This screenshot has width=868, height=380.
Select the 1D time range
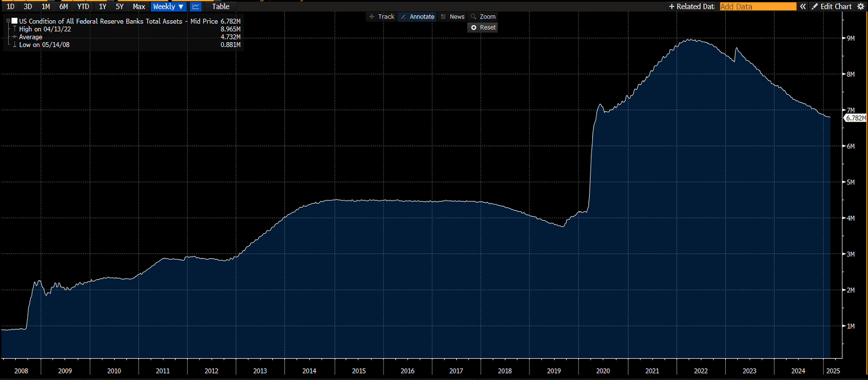click(x=10, y=7)
